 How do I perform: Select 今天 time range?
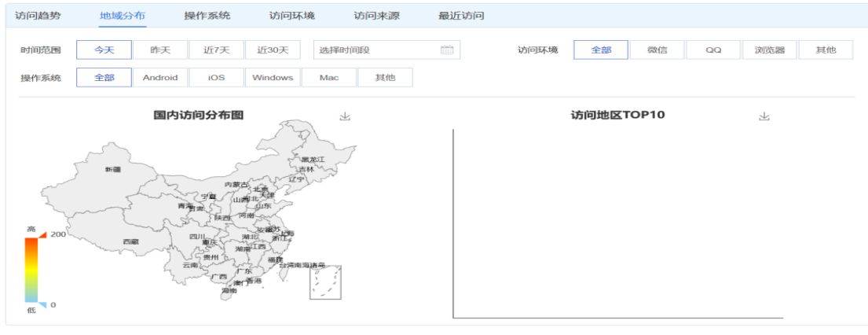click(x=104, y=50)
